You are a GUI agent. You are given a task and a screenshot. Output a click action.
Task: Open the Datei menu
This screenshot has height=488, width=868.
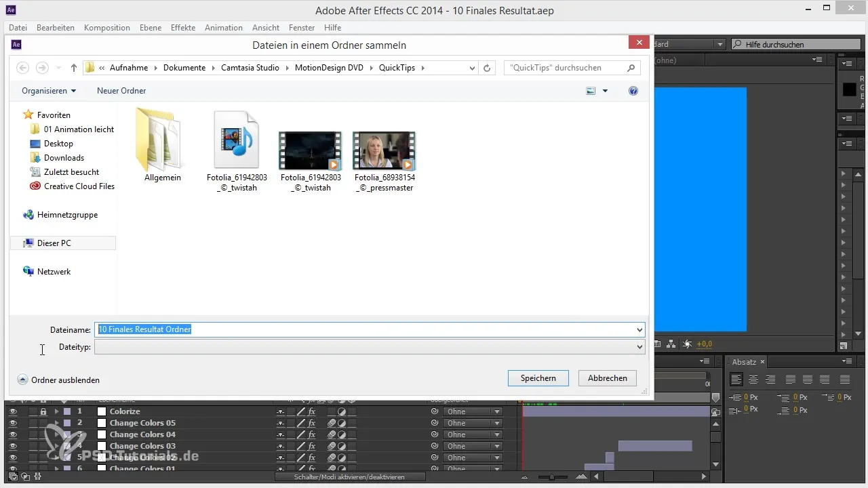tap(18, 28)
